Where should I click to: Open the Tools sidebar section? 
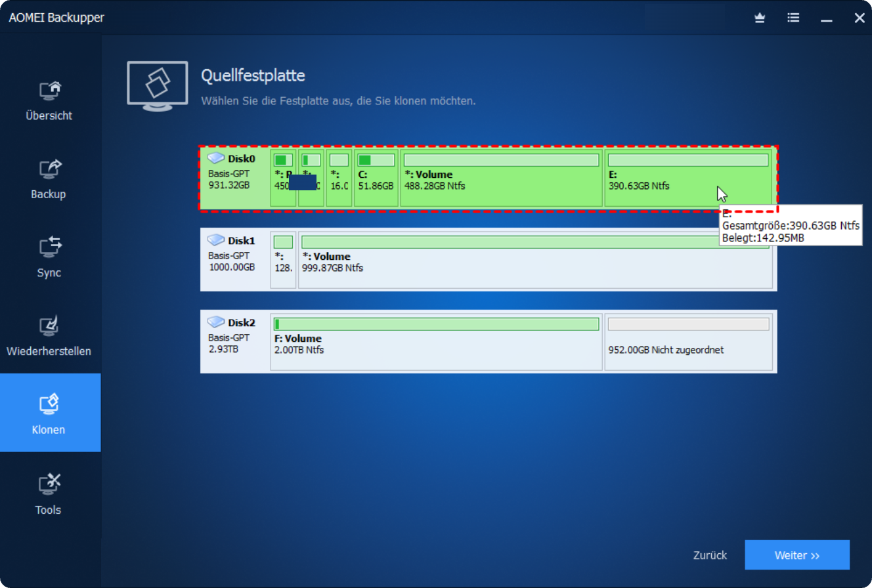click(49, 493)
